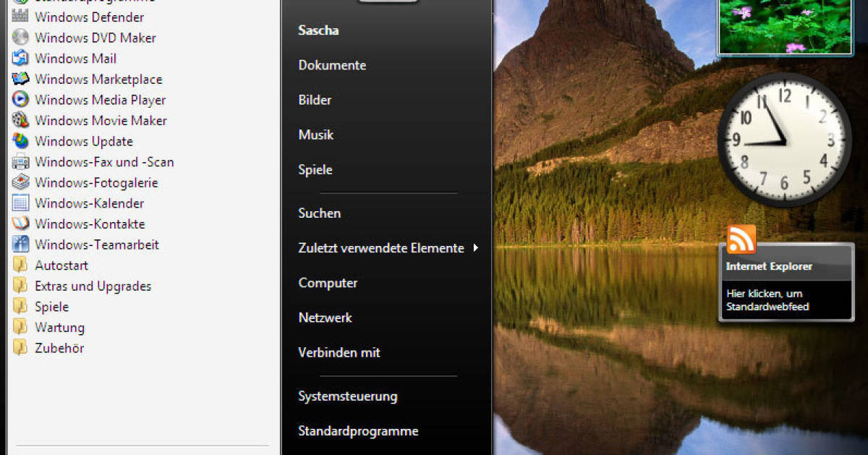Start Windows-Fax und -Scan
Viewport: 868px width, 455px height.
pyautogui.click(x=103, y=162)
